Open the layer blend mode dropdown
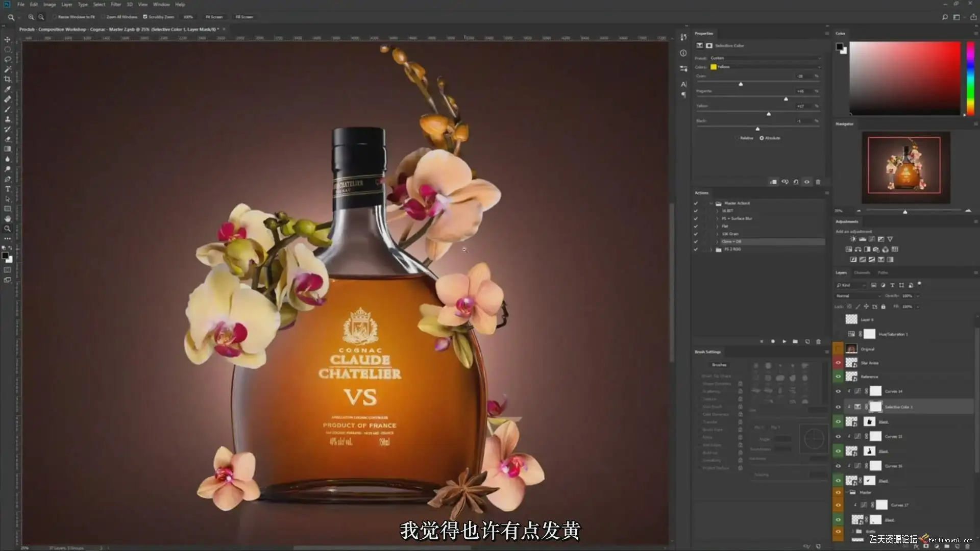 pos(857,296)
